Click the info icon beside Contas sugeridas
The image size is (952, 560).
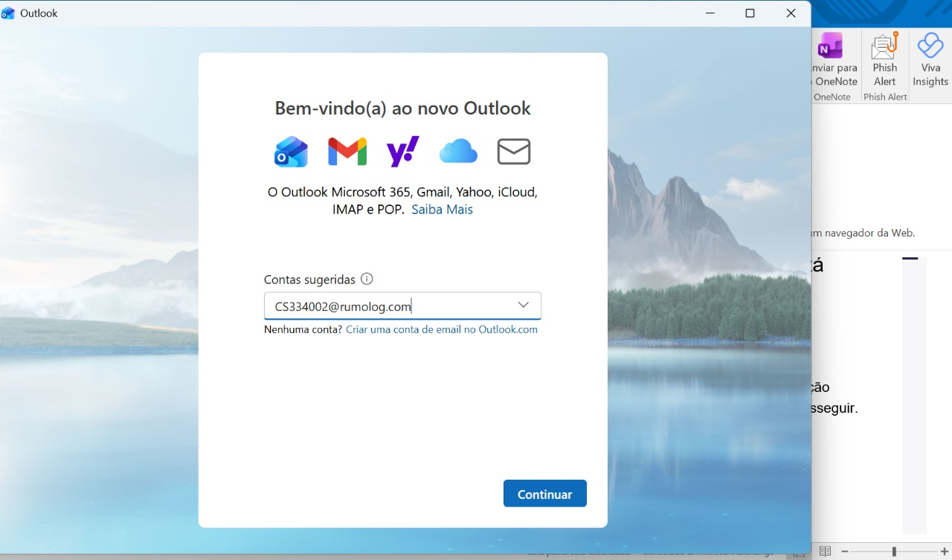pyautogui.click(x=367, y=279)
